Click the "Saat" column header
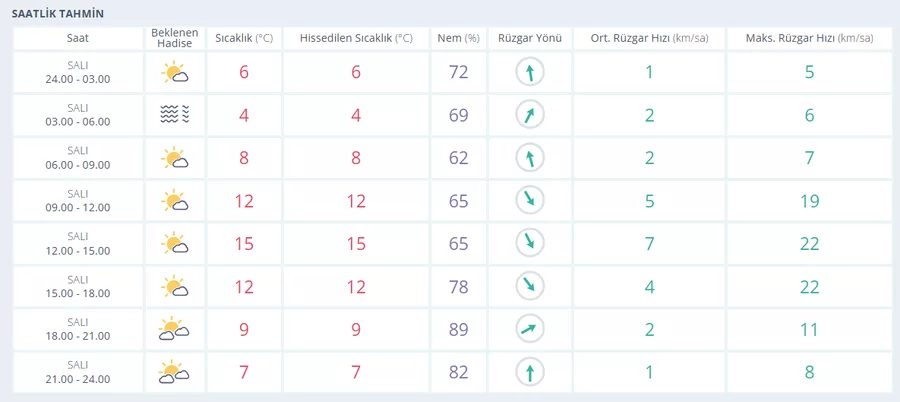The image size is (900, 402). coord(77,38)
